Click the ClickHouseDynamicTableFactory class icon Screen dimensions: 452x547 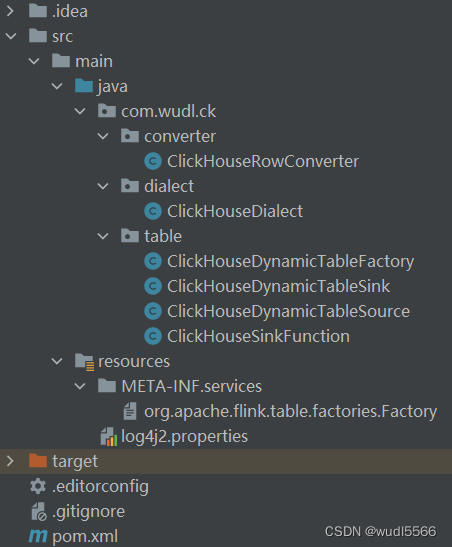[153, 261]
